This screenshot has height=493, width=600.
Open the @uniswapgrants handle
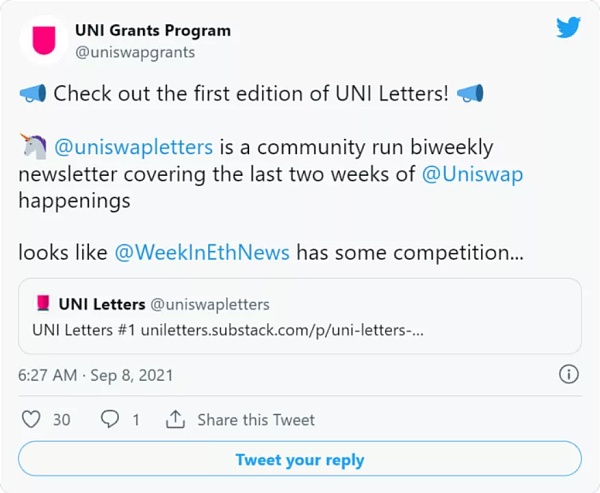[x=135, y=52]
